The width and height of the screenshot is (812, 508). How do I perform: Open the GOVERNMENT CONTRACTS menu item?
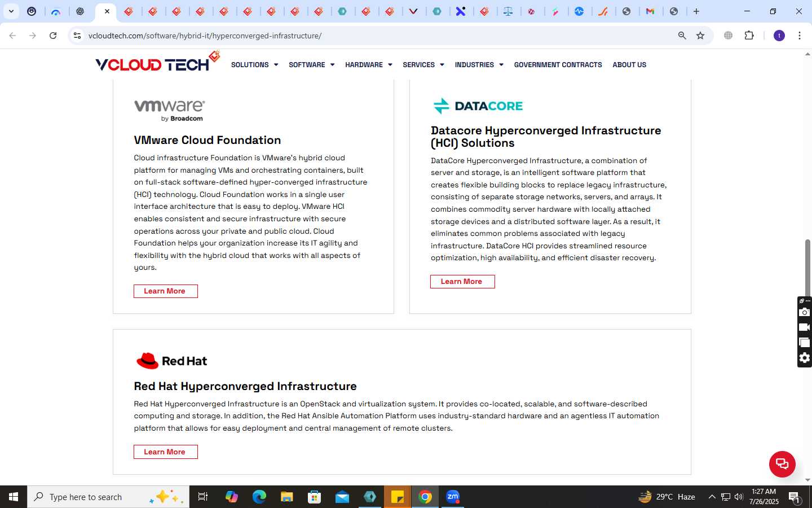[558, 65]
